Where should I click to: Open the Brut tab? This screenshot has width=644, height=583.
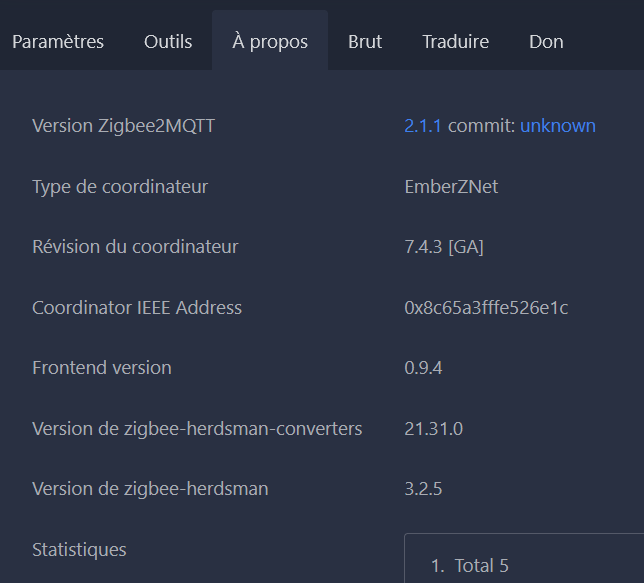(365, 41)
